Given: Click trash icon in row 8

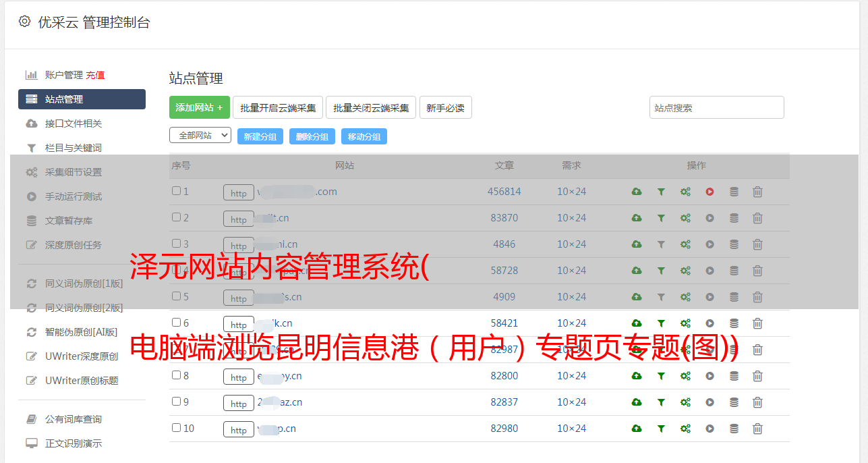Looking at the screenshot, I should pos(757,376).
